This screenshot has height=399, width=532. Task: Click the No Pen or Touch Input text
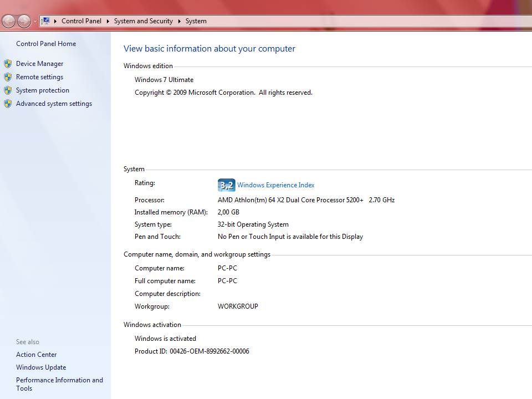point(290,237)
